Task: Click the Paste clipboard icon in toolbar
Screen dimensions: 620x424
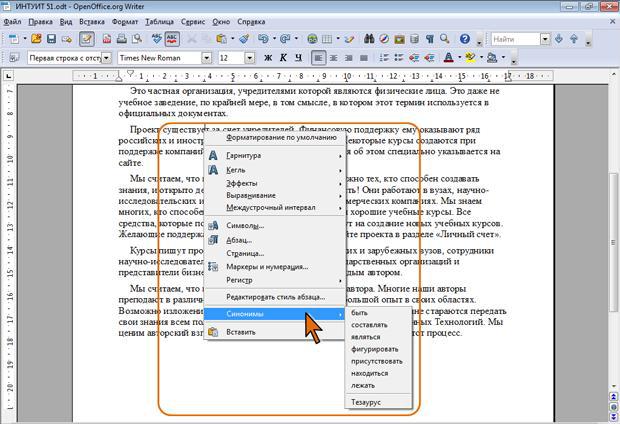Action: pos(221,39)
